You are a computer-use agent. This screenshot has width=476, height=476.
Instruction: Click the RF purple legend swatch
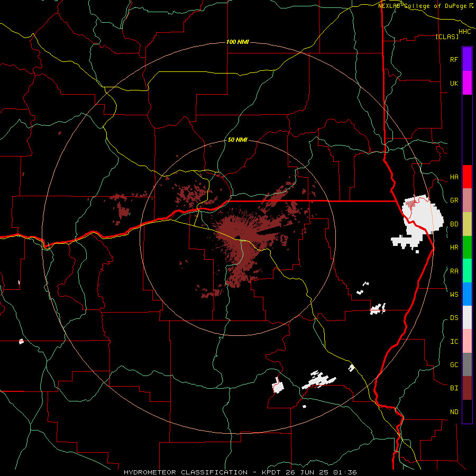tap(467, 59)
